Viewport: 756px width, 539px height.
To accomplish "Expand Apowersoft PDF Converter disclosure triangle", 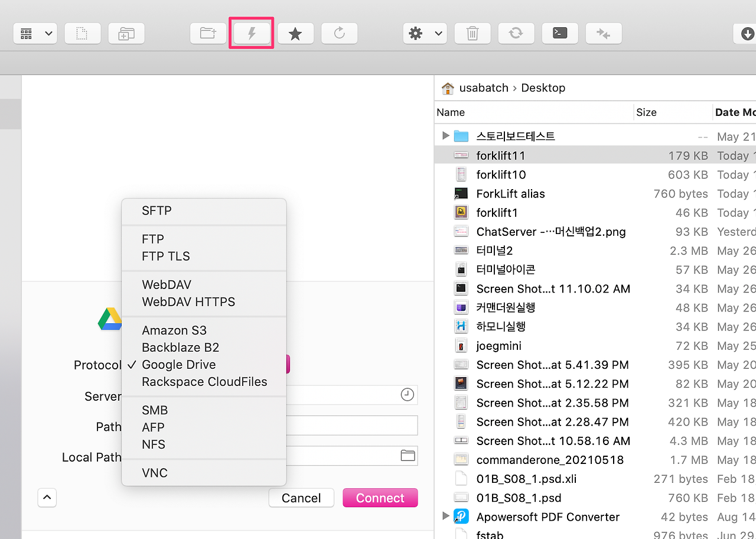I will tap(445, 517).
